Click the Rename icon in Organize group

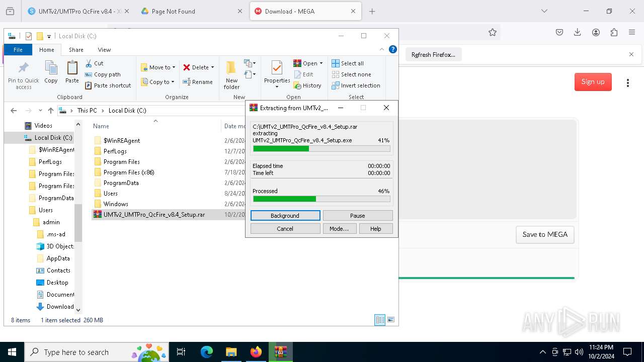[x=187, y=82]
